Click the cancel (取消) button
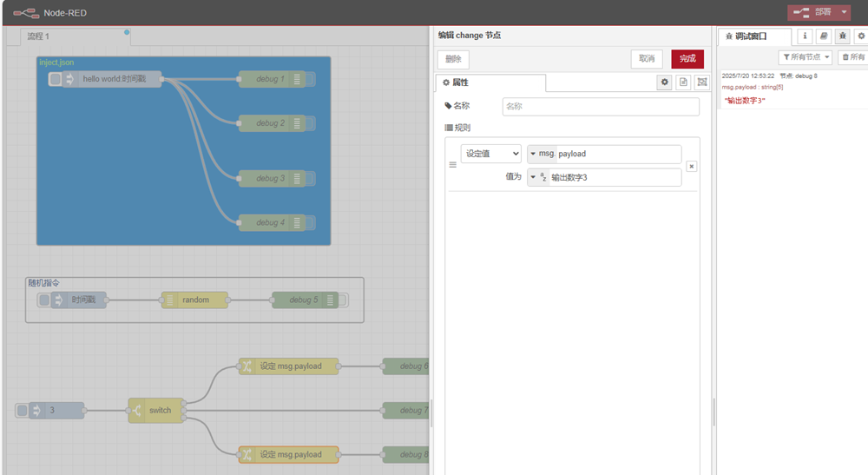Image resolution: width=868 pixels, height=475 pixels. point(647,59)
